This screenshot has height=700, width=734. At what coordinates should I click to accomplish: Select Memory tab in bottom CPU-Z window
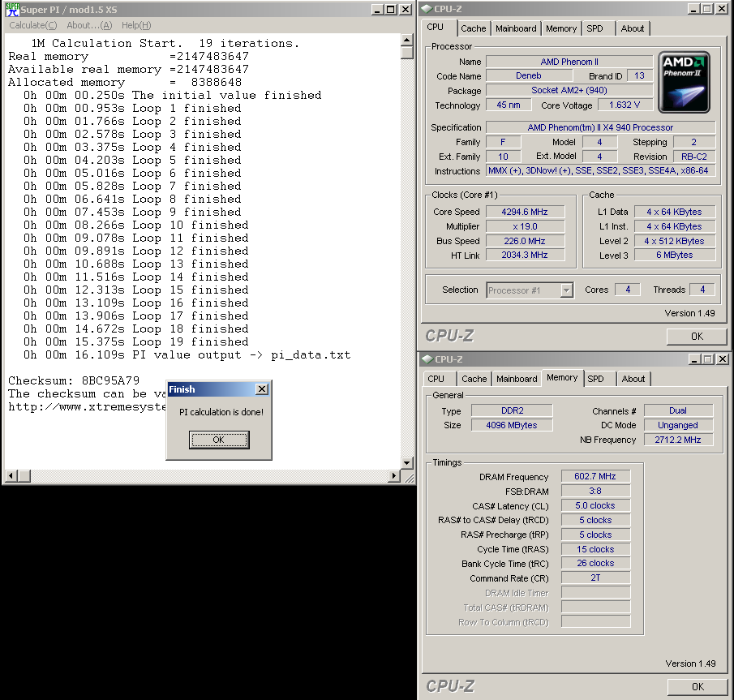[562, 377]
